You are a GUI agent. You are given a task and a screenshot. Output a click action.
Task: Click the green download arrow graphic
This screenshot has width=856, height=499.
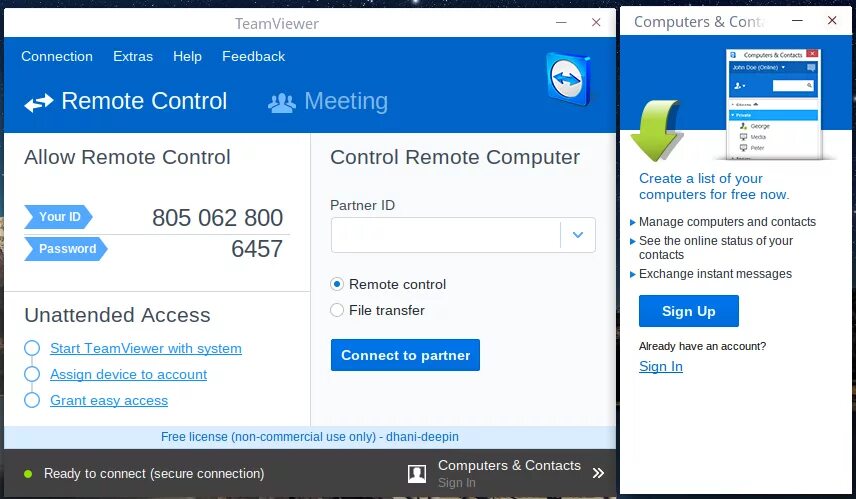(x=656, y=130)
